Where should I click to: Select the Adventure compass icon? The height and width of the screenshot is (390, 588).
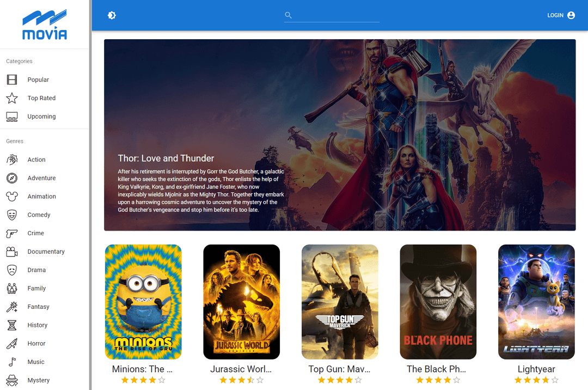12,178
